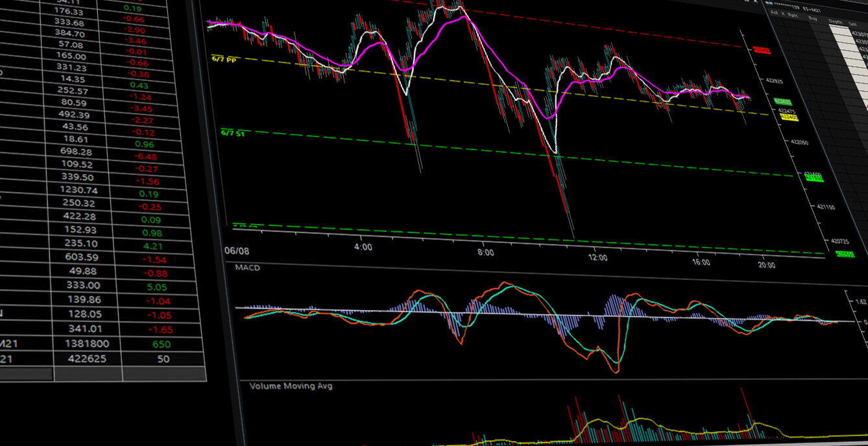
Task: Select the 252.57 price cell
Action: click(x=73, y=91)
